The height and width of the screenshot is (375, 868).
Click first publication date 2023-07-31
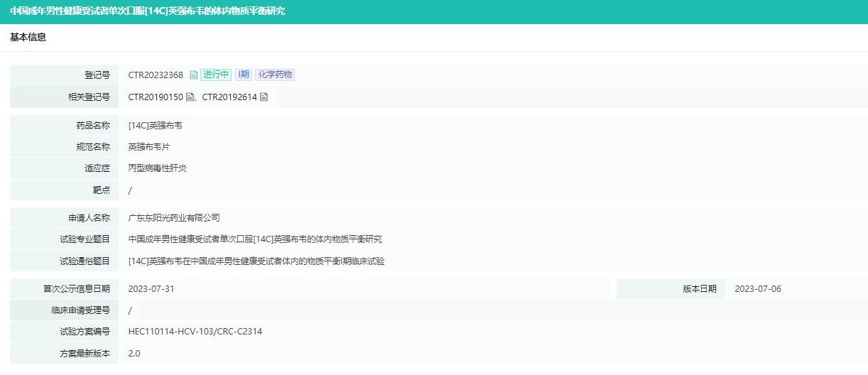coord(151,289)
